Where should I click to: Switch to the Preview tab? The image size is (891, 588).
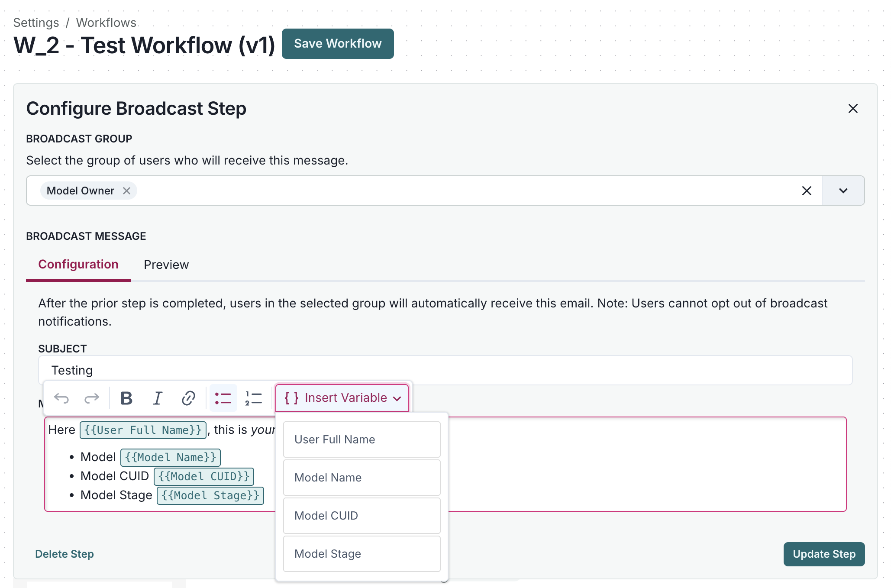166,265
